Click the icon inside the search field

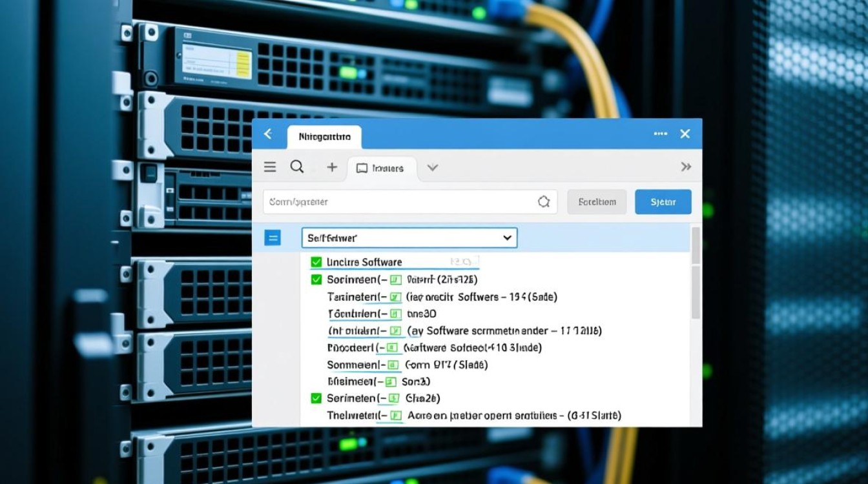coord(544,202)
